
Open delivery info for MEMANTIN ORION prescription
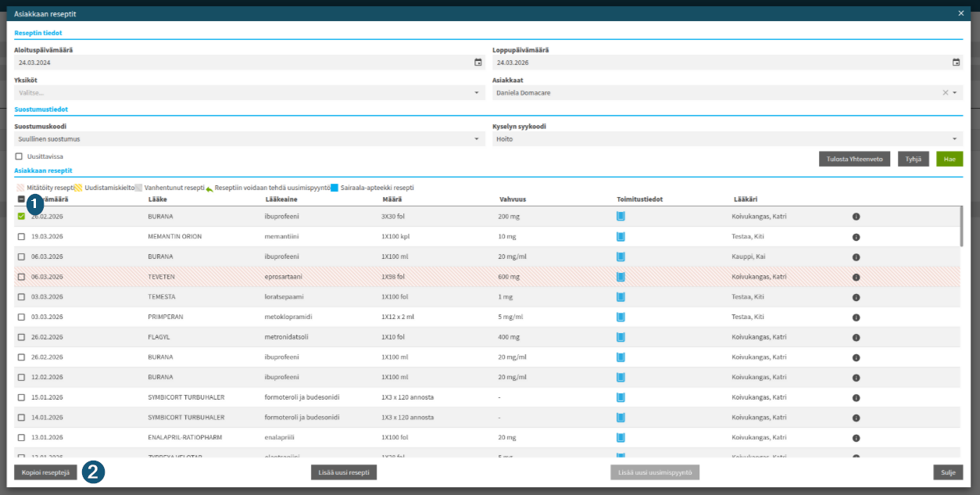621,236
